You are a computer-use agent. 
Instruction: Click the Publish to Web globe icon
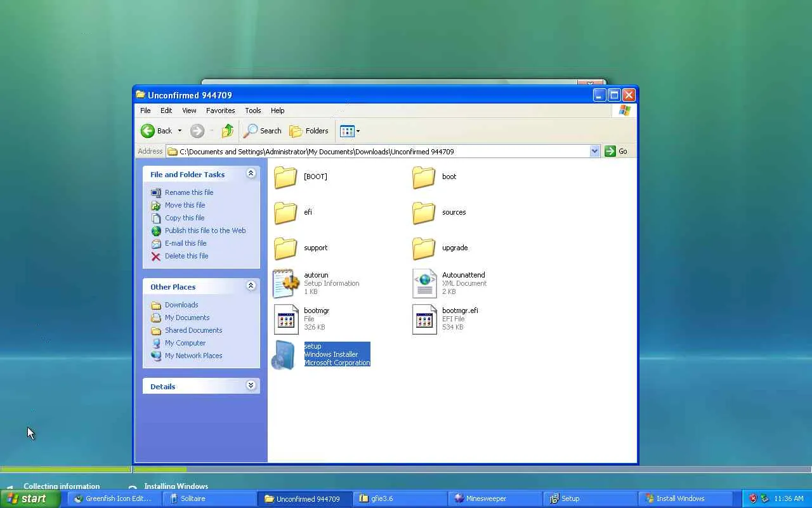tap(156, 231)
